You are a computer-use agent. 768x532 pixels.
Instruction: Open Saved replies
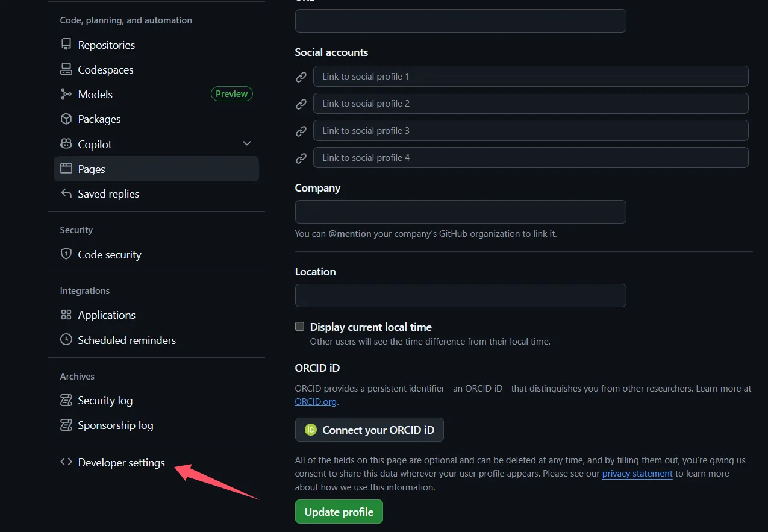[x=157, y=193]
